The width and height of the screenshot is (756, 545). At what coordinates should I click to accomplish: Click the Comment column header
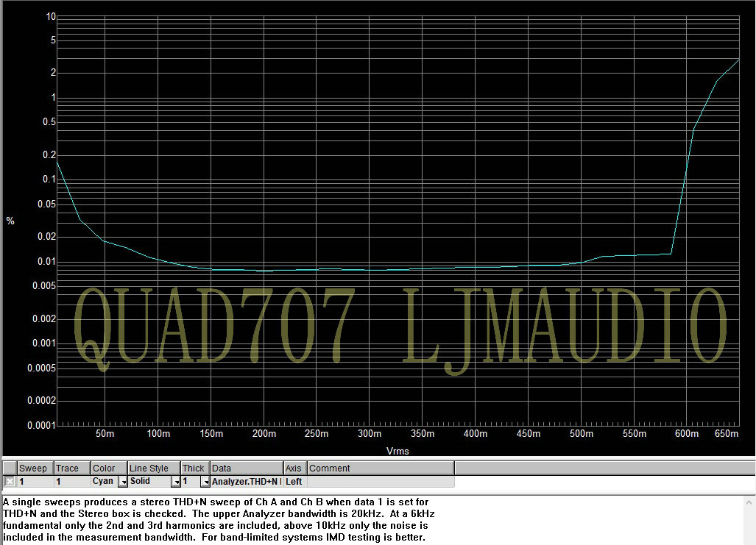(380, 469)
